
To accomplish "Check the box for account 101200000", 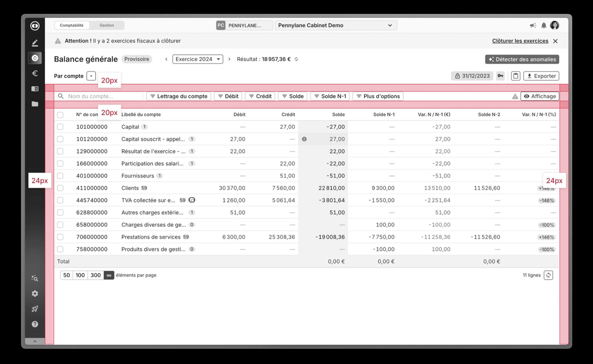I will [60, 139].
